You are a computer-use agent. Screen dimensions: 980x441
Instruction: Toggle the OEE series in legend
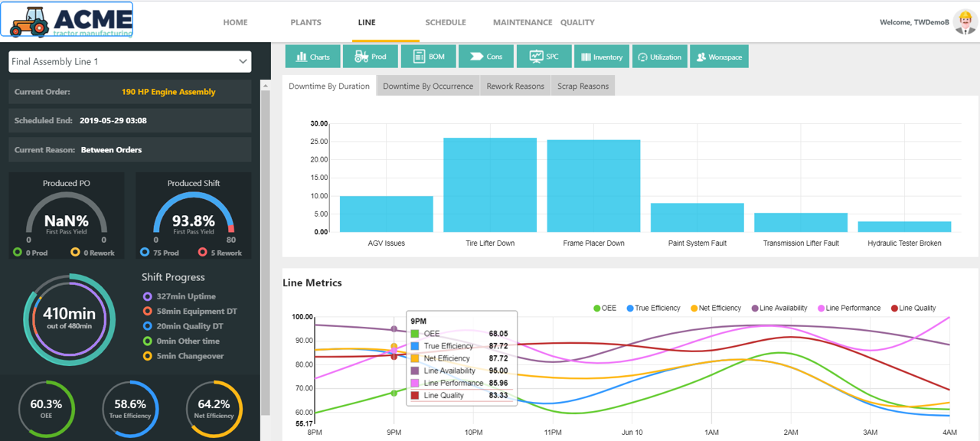(604, 308)
